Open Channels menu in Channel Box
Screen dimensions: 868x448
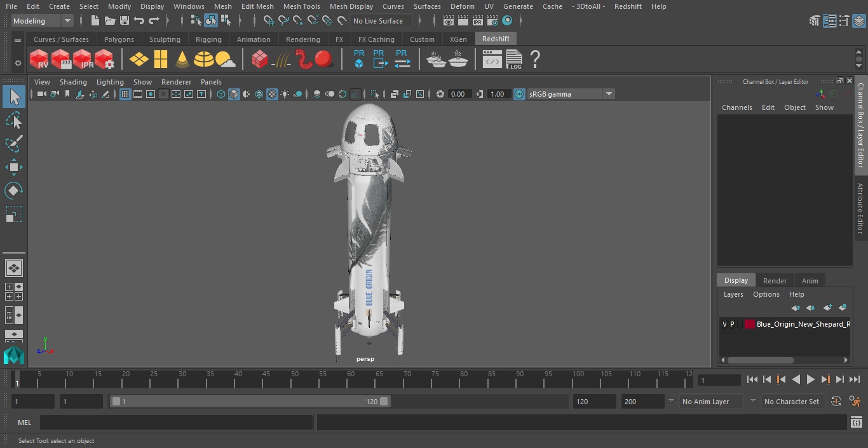[736, 107]
